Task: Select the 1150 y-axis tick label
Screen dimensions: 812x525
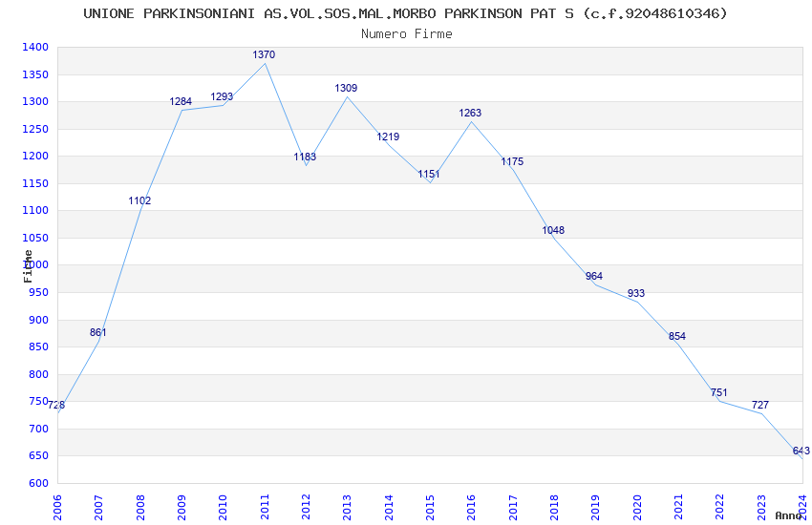Action: pyautogui.click(x=35, y=183)
